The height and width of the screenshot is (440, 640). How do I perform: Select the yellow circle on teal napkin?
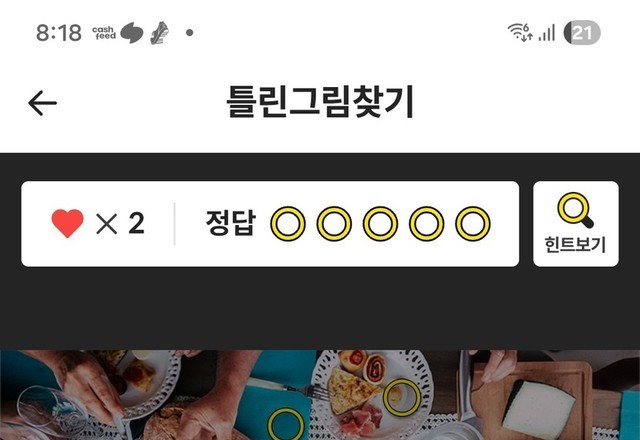point(286,424)
